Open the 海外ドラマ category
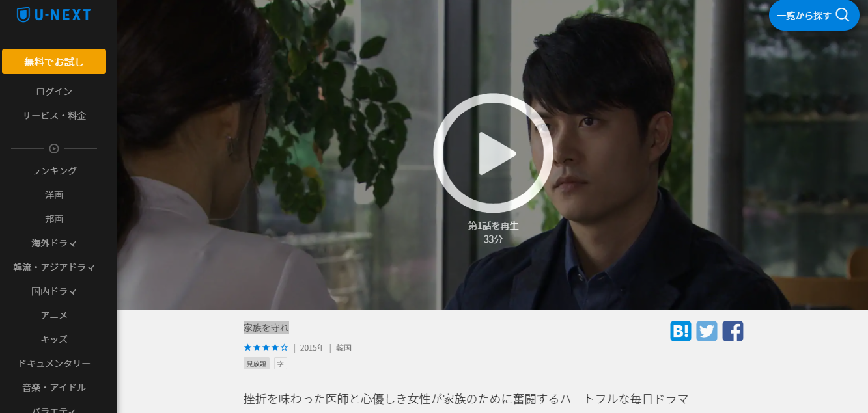This screenshot has height=413, width=868. [54, 243]
